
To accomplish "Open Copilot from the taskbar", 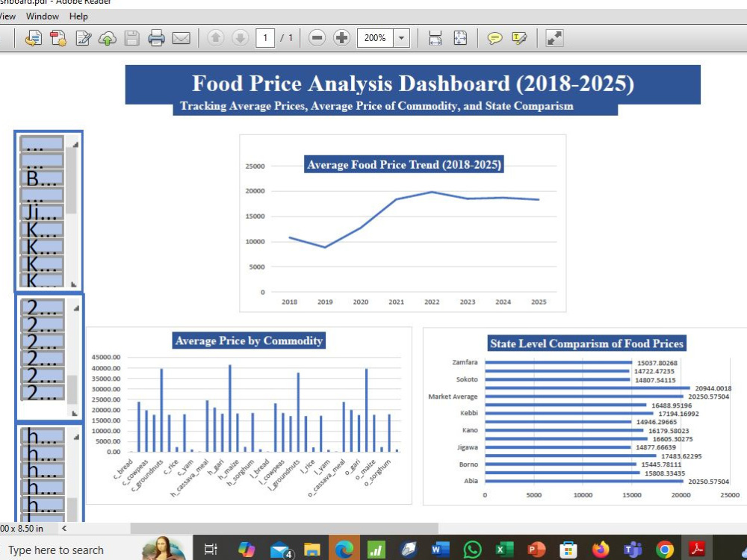I will coord(247,550).
